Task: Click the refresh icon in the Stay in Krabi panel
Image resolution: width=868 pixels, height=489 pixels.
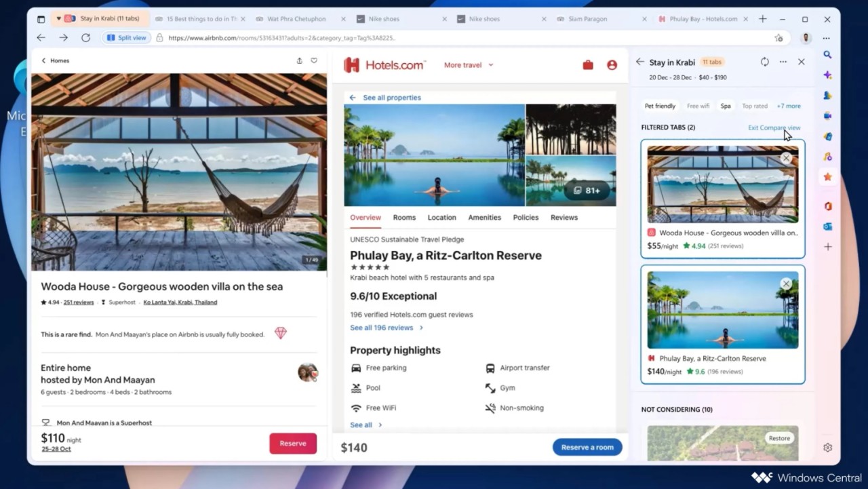Action: coord(764,62)
